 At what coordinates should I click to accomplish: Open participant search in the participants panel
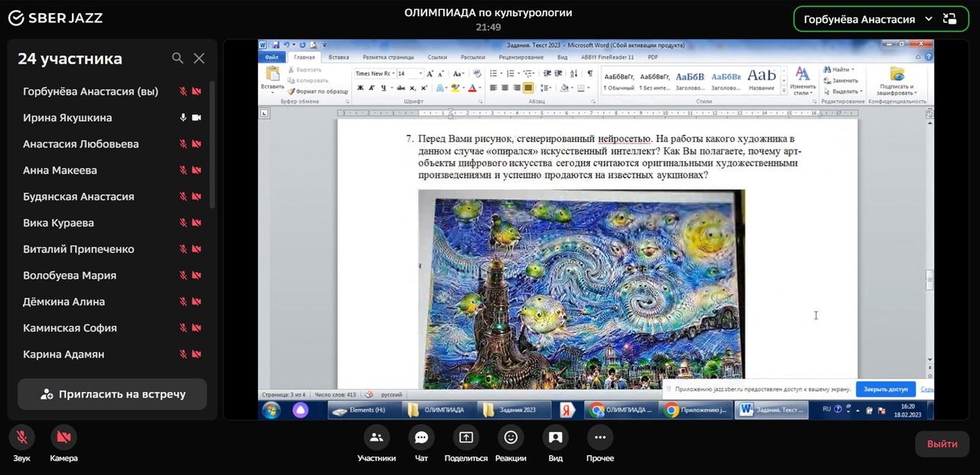point(178,58)
